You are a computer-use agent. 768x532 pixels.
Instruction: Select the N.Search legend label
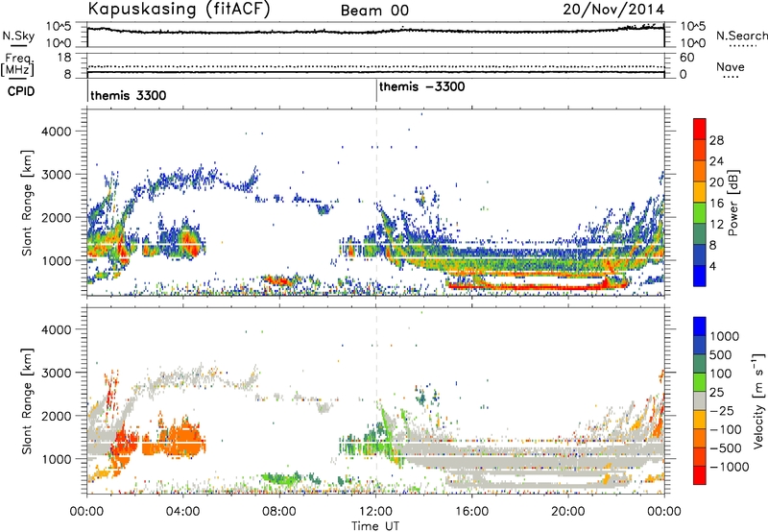(741, 36)
